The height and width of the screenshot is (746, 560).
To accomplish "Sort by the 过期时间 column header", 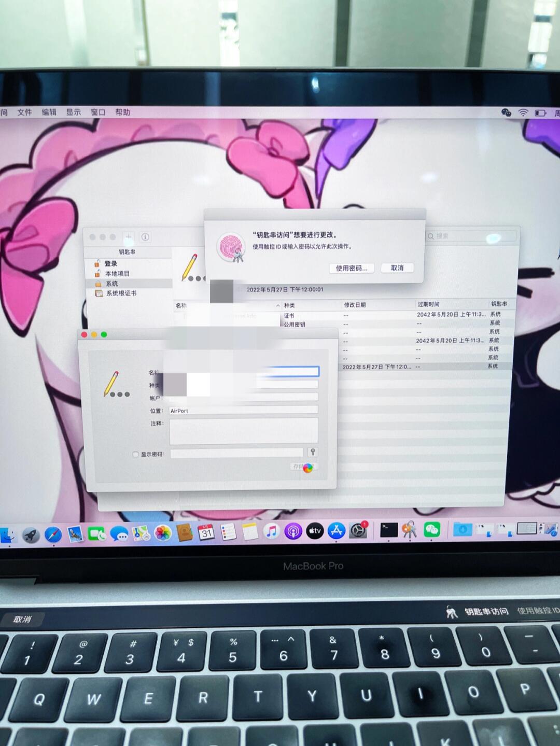I will [428, 304].
